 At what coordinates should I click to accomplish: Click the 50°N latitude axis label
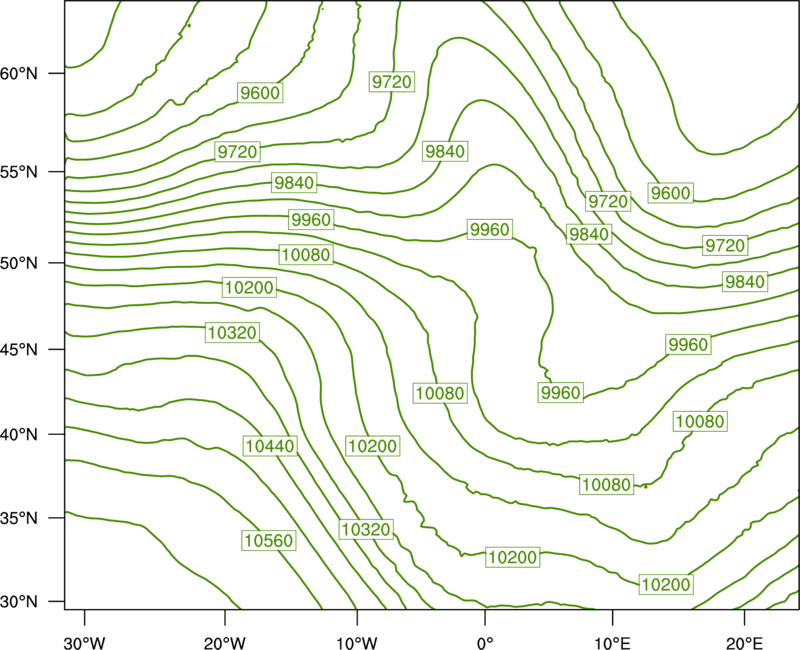pos(19,264)
